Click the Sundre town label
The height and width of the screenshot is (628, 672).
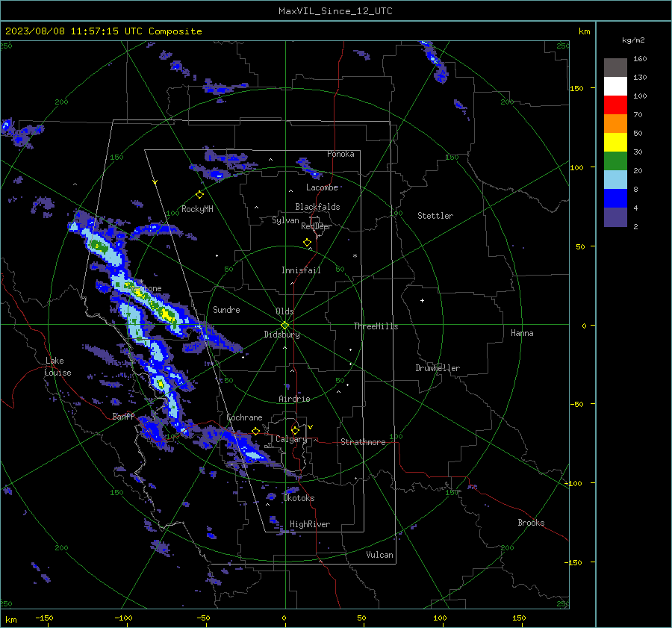coord(226,309)
